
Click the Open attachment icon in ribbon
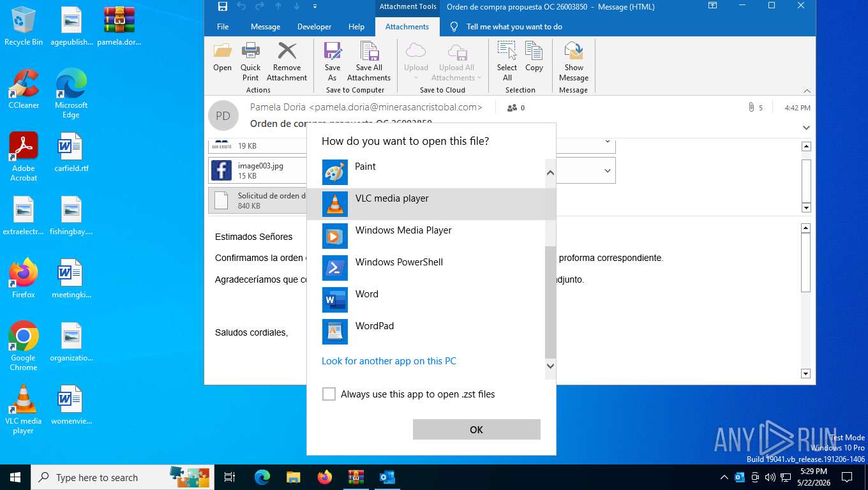click(x=222, y=51)
